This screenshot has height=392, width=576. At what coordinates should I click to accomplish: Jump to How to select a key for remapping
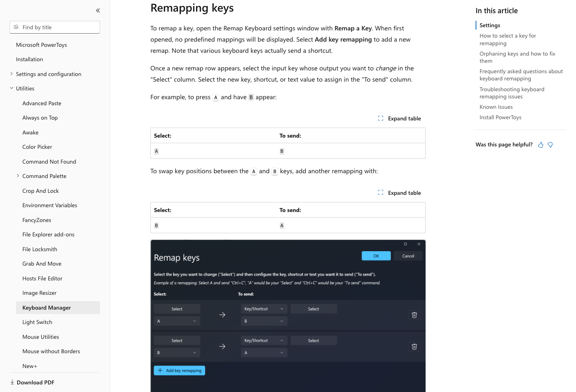(508, 39)
